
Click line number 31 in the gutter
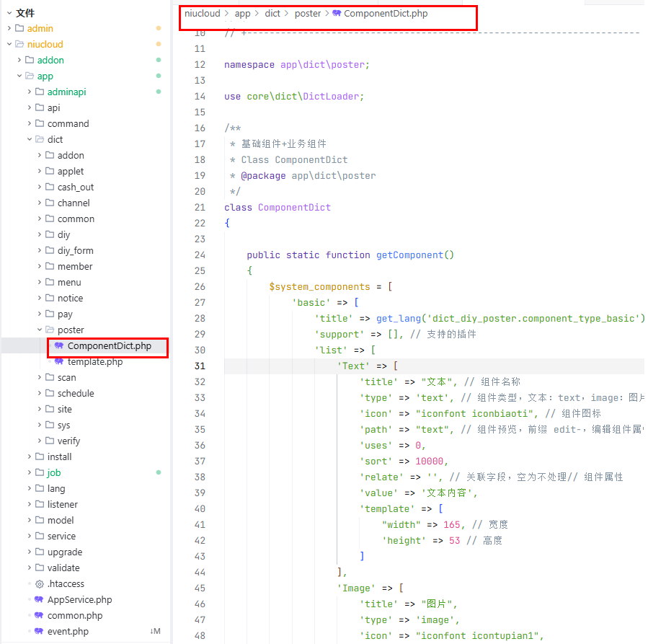point(200,366)
